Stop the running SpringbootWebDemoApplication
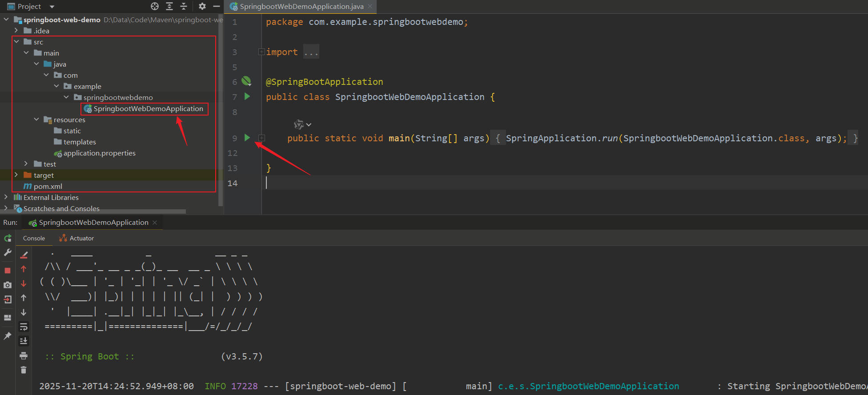 pyautogui.click(x=8, y=270)
